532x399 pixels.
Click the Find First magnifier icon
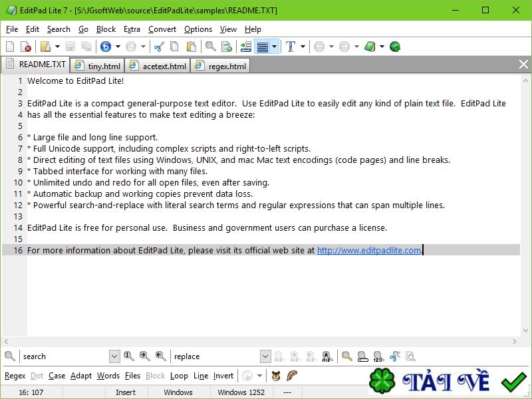coord(128,356)
